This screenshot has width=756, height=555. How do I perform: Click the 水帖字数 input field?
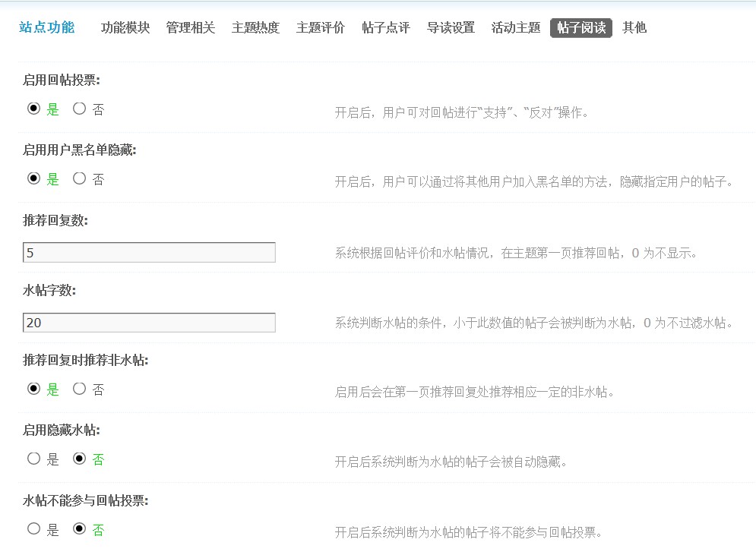click(149, 322)
